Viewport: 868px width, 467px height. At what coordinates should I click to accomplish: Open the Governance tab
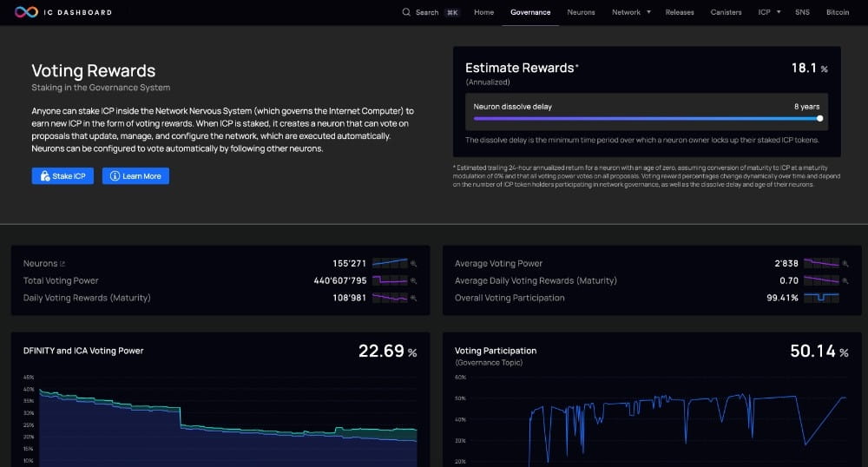point(530,12)
